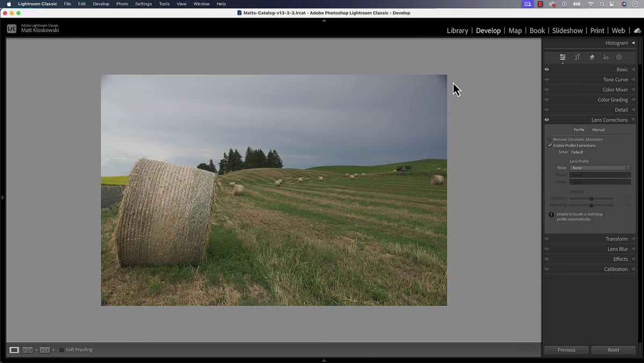Expand the Lens Blur panel triangle
Screen dimensions: 644x363
(x=633, y=249)
